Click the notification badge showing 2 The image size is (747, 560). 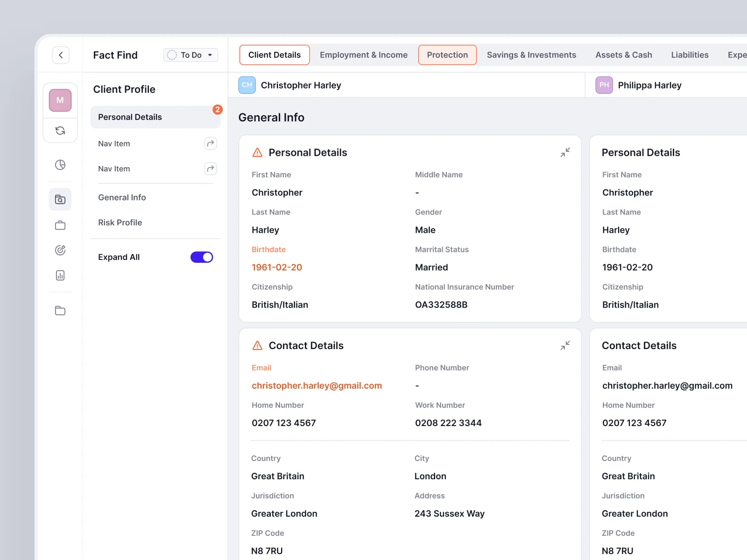[x=218, y=110]
